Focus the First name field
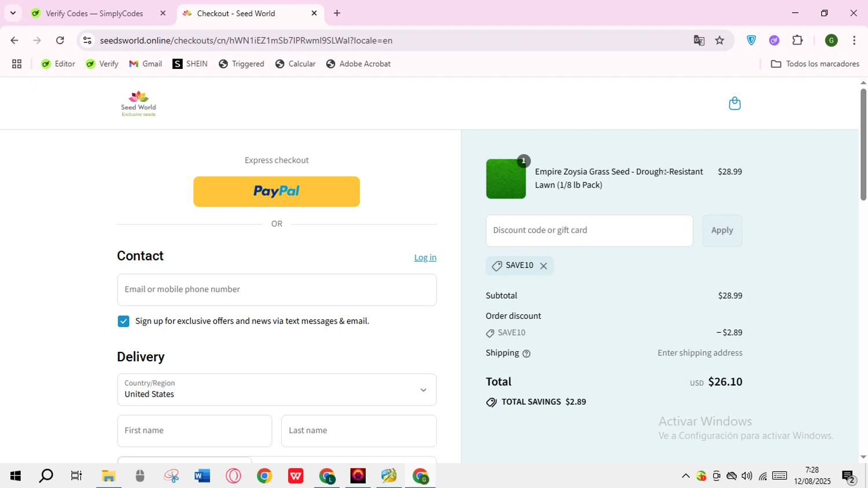The image size is (868, 488). click(x=194, y=431)
